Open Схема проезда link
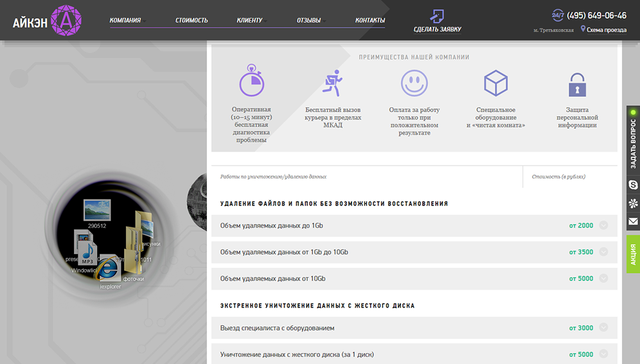This screenshot has height=364, width=640. click(x=606, y=30)
